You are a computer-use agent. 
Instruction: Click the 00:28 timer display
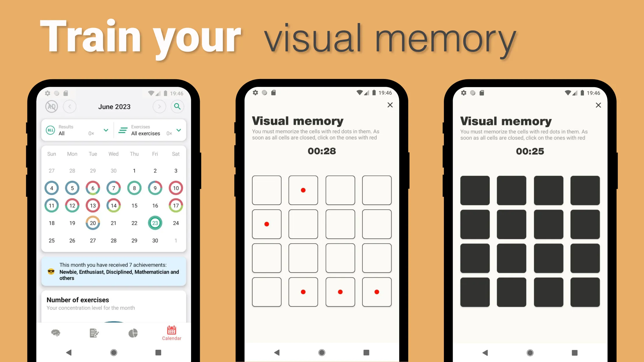pos(321,151)
